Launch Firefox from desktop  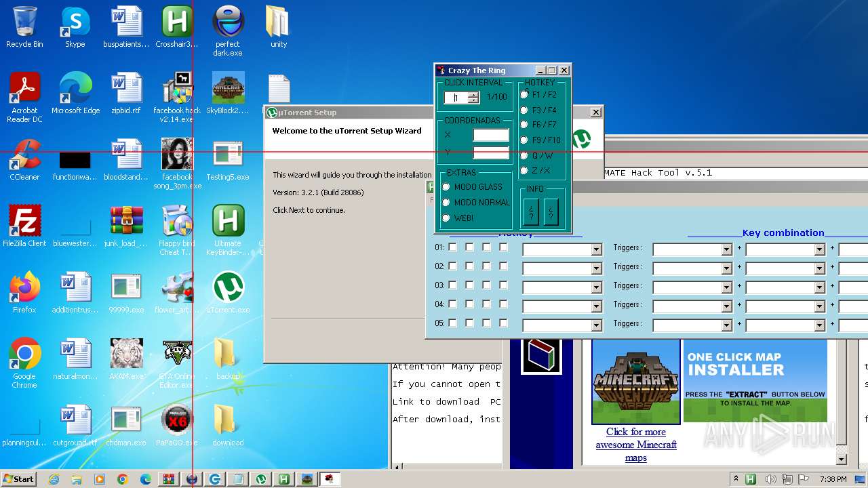click(24, 293)
